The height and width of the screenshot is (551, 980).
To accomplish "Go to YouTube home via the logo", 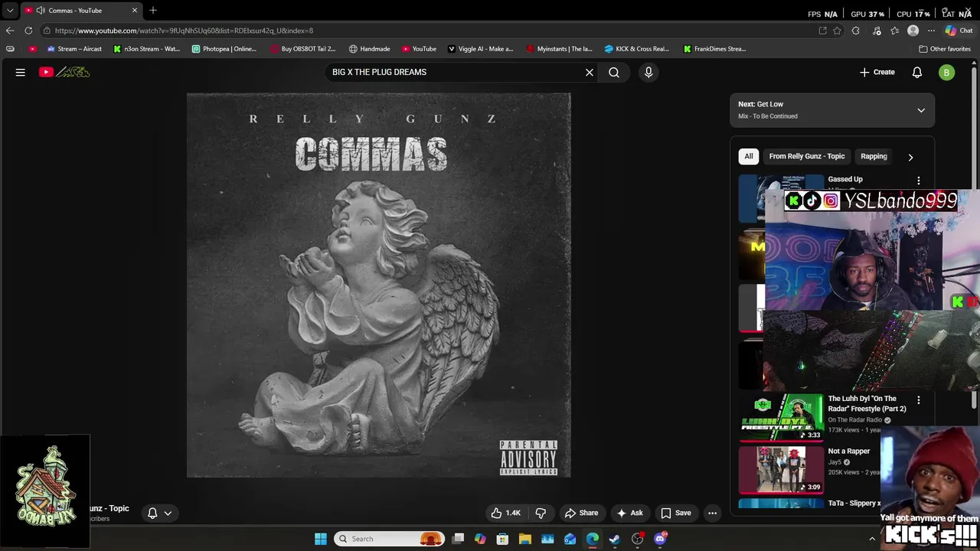I will click(64, 72).
